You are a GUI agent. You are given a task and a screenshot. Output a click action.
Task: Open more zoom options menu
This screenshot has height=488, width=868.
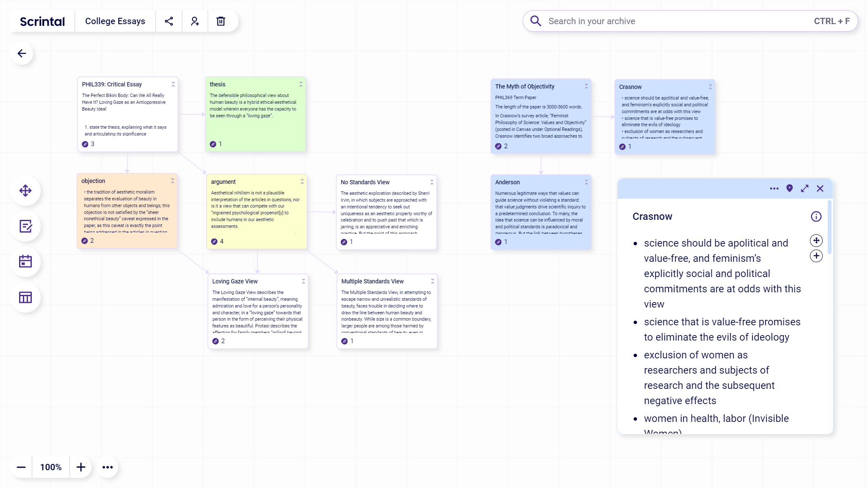point(108,467)
